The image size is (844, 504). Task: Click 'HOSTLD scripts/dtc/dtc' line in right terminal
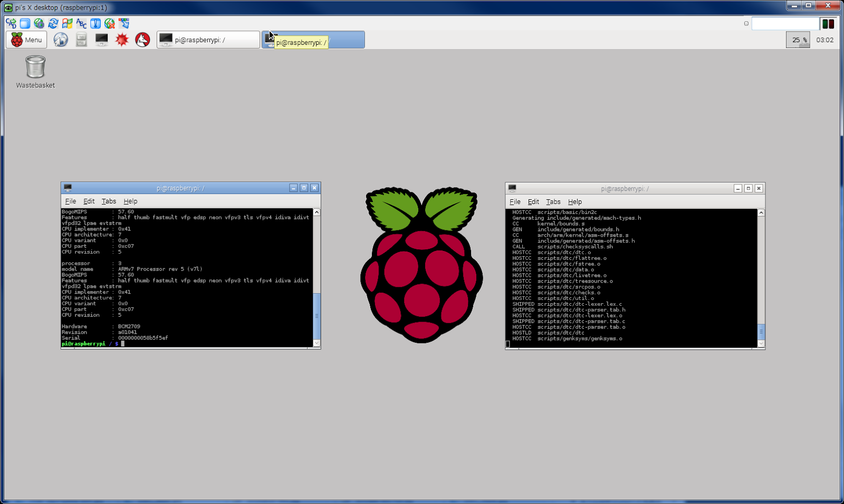tap(548, 333)
